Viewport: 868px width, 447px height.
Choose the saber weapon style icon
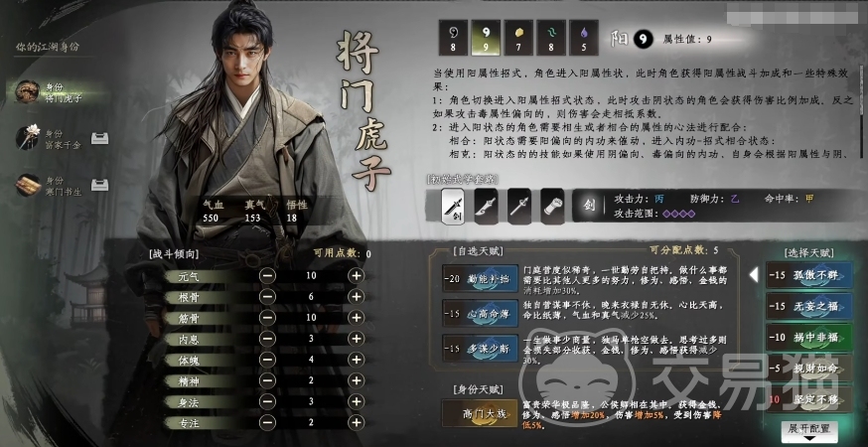coord(486,206)
